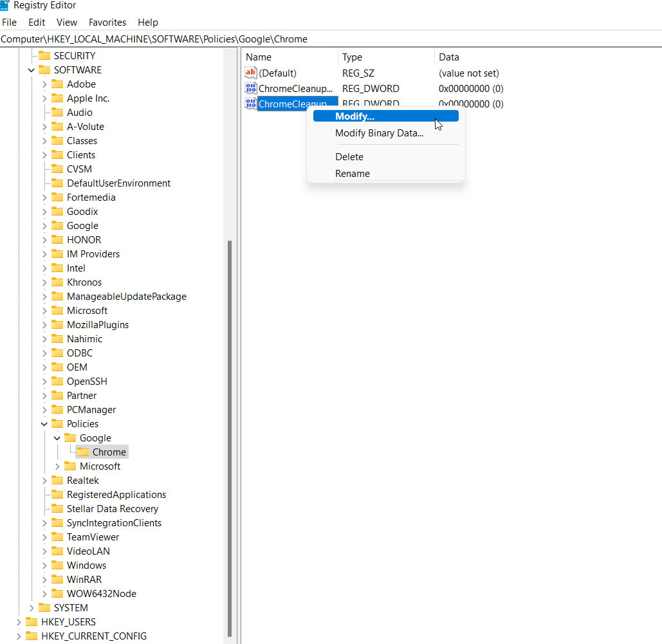Choose Modify... from the context menu
The height and width of the screenshot is (644, 662).
(x=354, y=116)
